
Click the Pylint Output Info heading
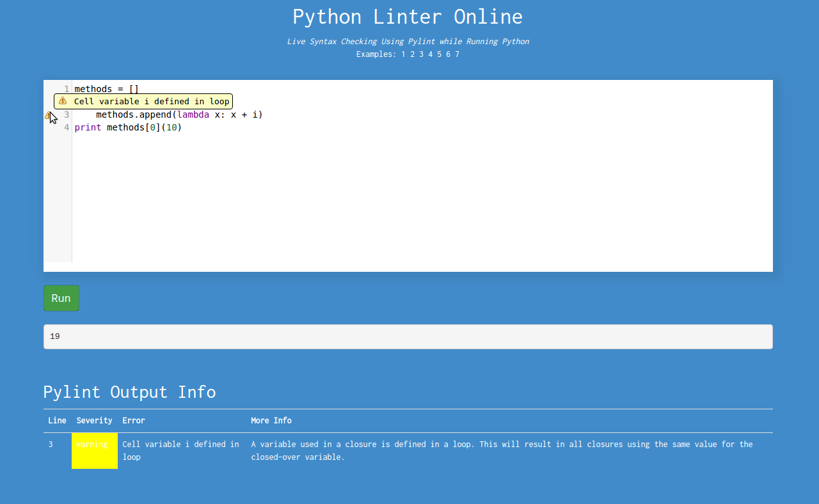129,392
